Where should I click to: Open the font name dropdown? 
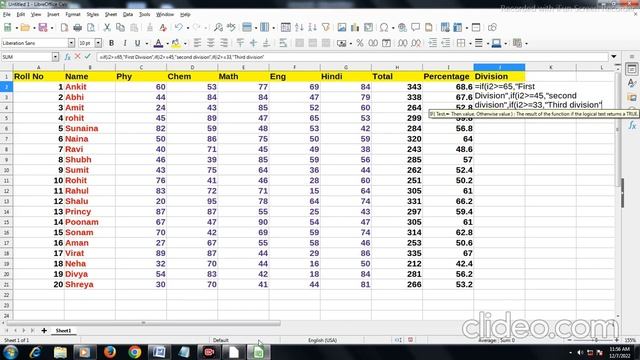pos(71,43)
